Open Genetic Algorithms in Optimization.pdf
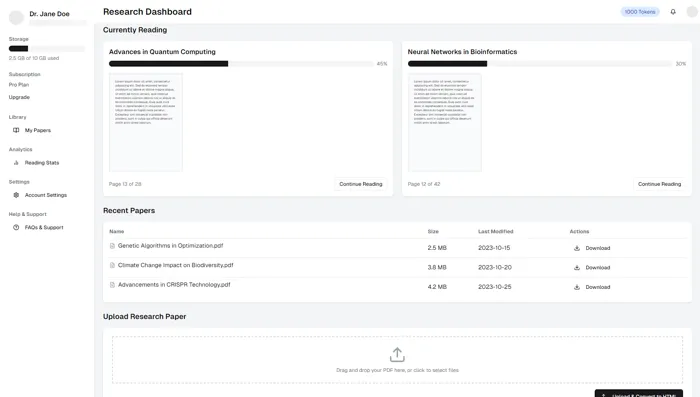The image size is (700, 397). click(x=171, y=246)
